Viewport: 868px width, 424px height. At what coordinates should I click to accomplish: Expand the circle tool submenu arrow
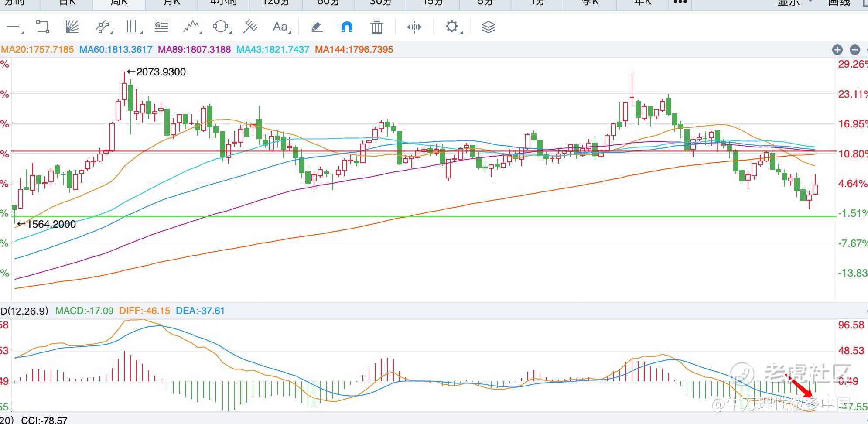tap(230, 32)
